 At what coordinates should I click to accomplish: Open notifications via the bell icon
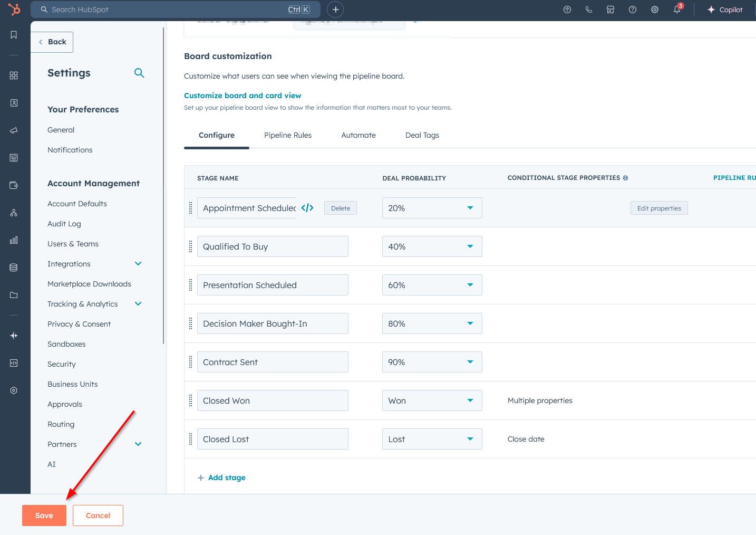pos(677,9)
